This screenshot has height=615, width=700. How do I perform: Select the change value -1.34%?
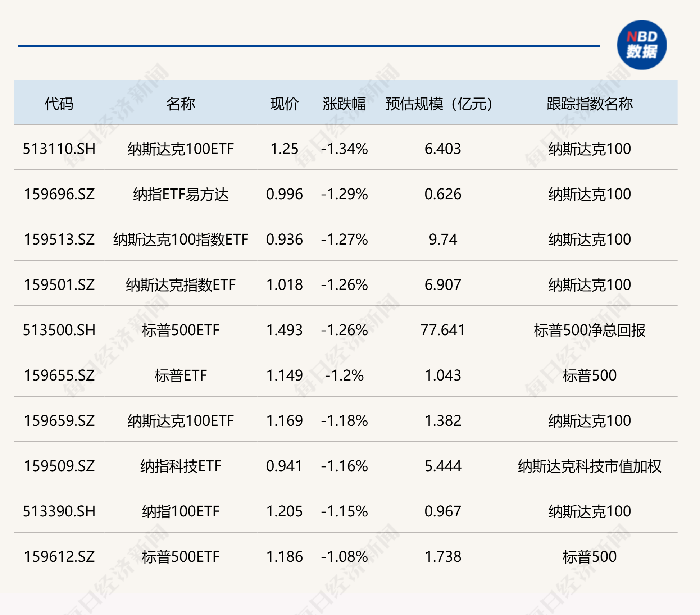[344, 149]
